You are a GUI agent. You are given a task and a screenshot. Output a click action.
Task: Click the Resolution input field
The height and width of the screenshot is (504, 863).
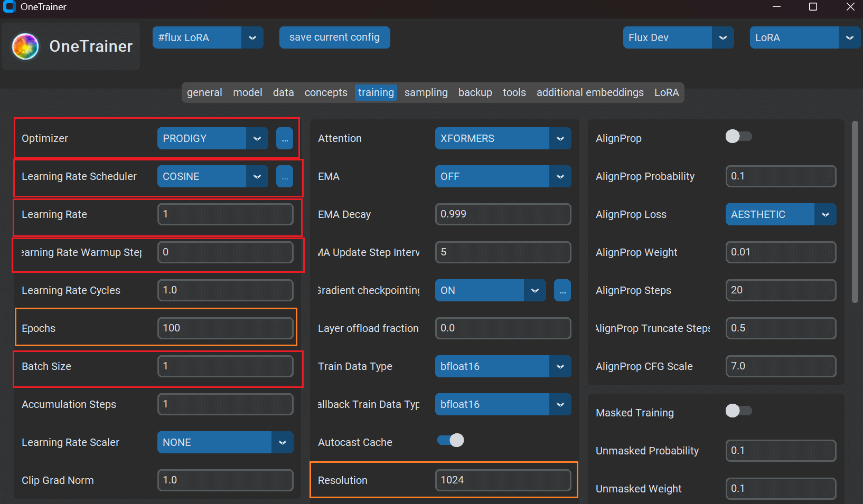[x=503, y=480]
